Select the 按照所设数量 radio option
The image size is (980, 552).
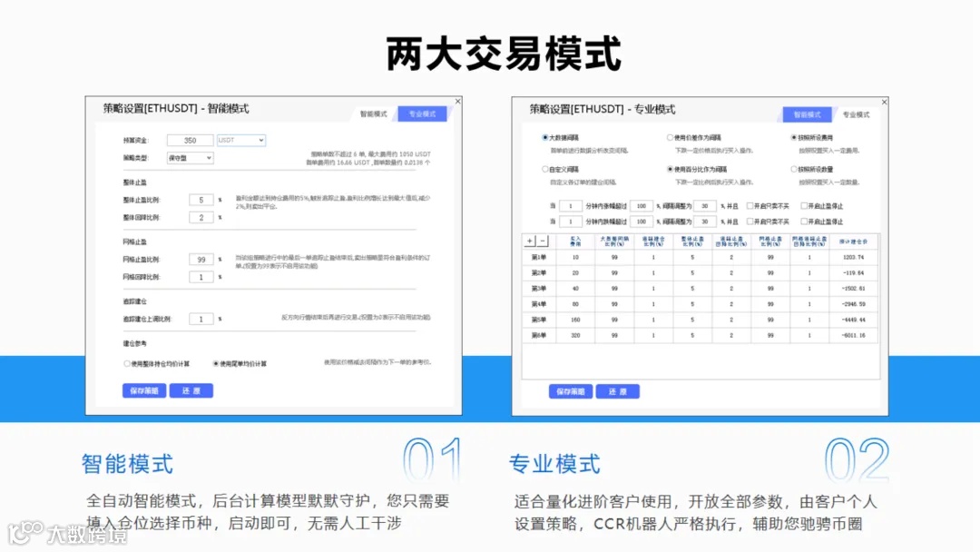click(792, 170)
